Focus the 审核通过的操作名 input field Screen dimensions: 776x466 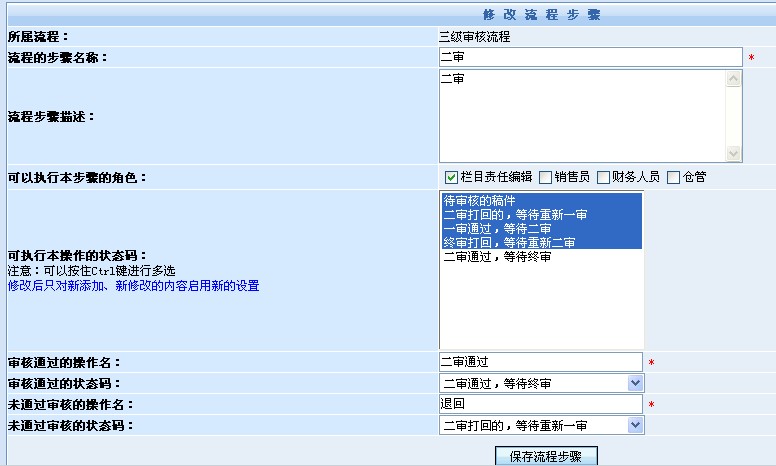tap(540, 362)
